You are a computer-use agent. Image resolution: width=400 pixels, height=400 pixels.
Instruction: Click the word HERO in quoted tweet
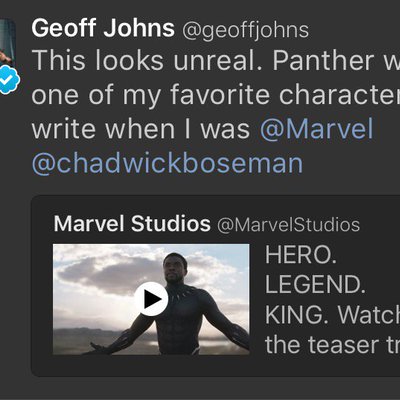[301, 255]
